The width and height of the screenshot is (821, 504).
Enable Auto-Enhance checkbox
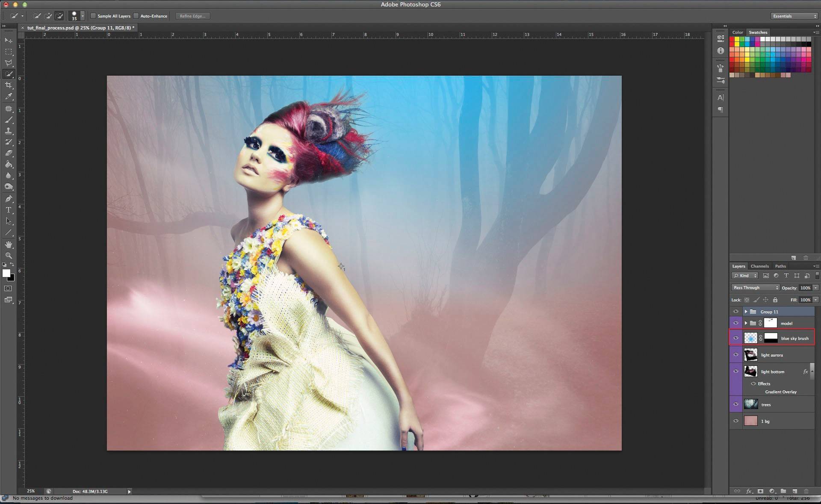pyautogui.click(x=136, y=16)
